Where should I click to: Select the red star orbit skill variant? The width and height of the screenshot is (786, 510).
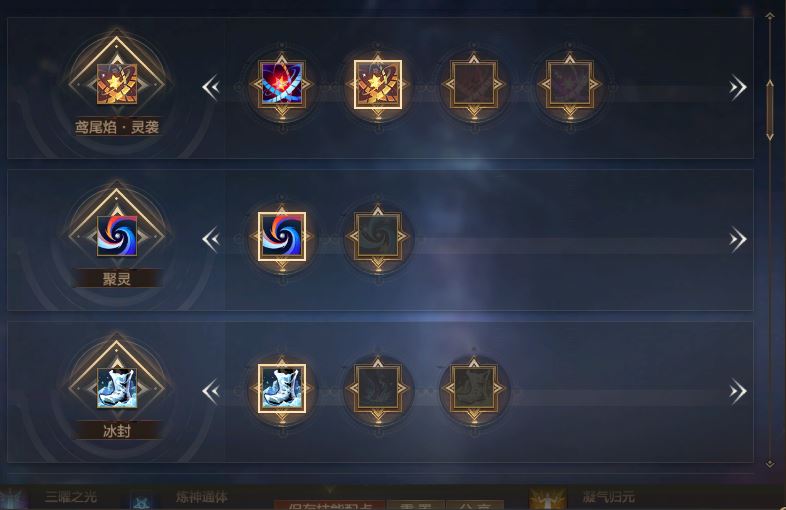(x=282, y=84)
